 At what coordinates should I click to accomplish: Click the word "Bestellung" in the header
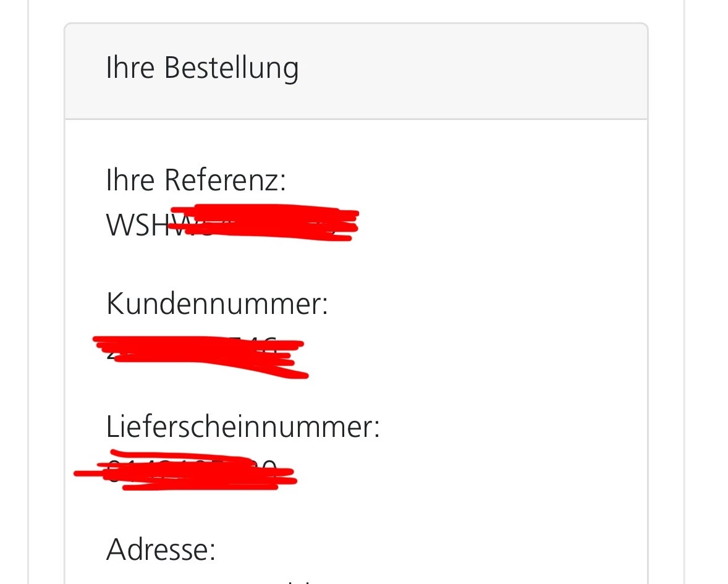click(231, 68)
